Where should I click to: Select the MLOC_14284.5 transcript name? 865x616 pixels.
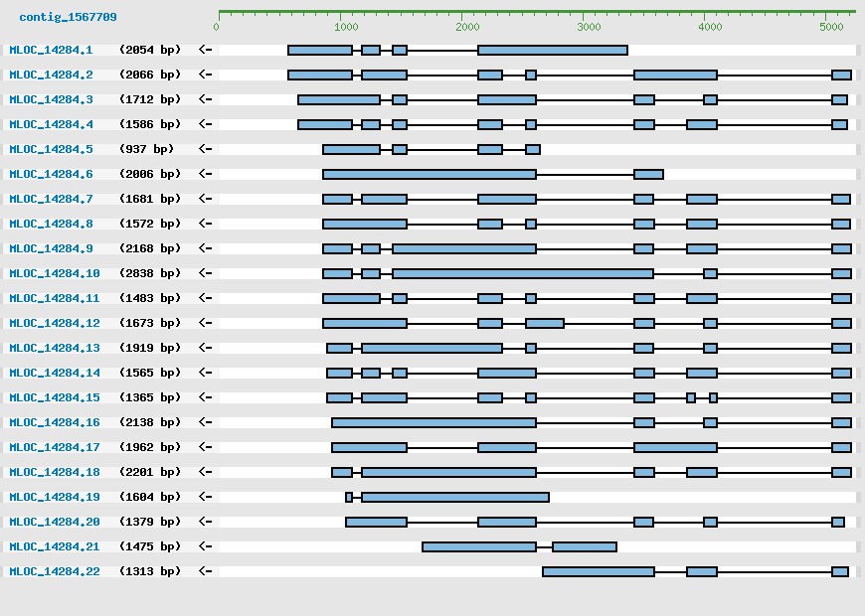click(x=51, y=149)
